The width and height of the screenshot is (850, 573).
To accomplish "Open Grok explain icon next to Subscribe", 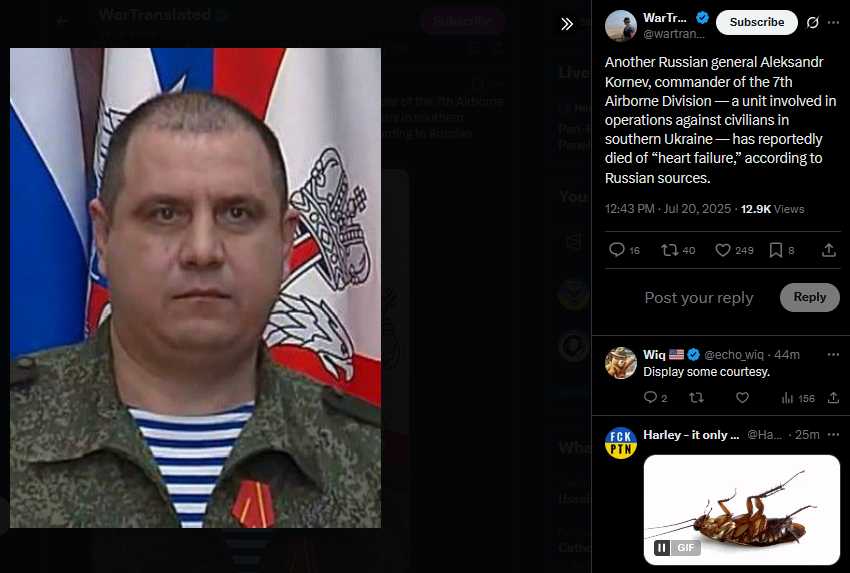I will [812, 22].
